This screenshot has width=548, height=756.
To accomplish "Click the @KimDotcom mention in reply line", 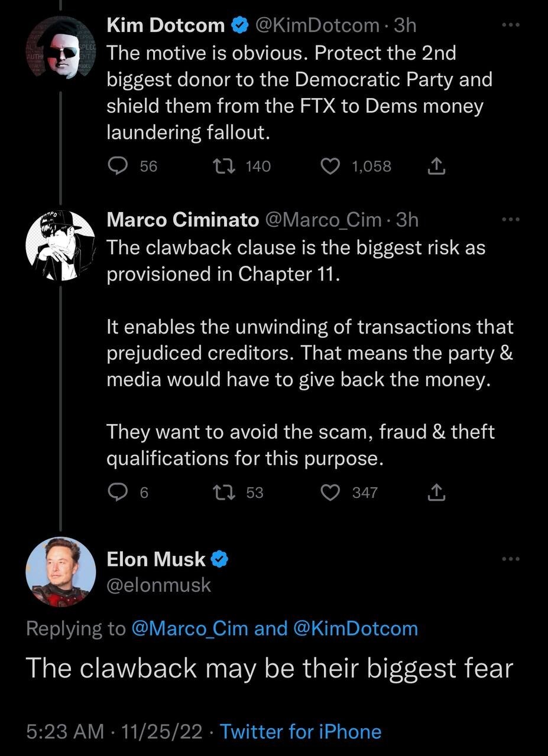I will (x=355, y=628).
